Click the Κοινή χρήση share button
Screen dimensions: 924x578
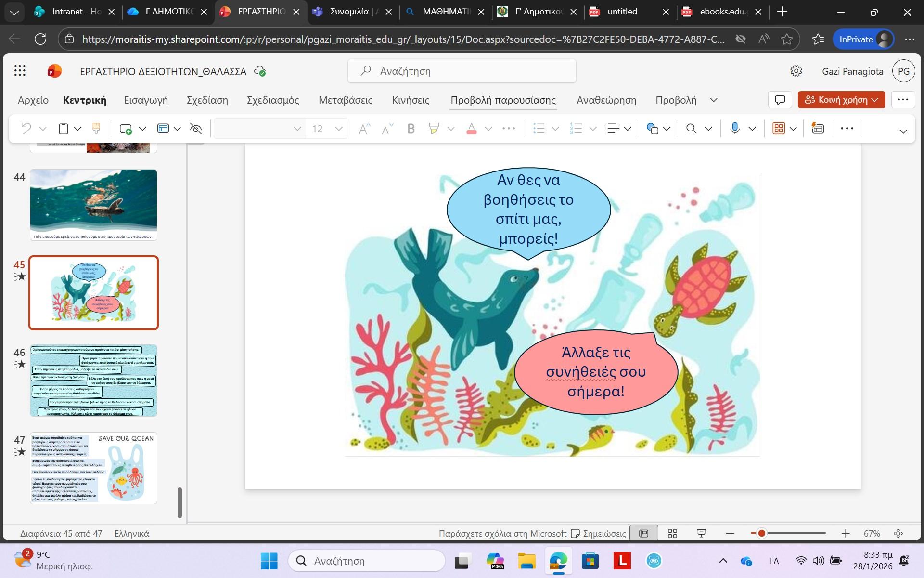click(x=841, y=100)
